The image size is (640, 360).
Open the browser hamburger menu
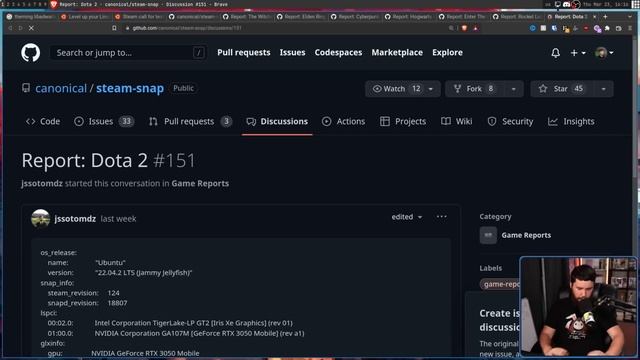630,28
